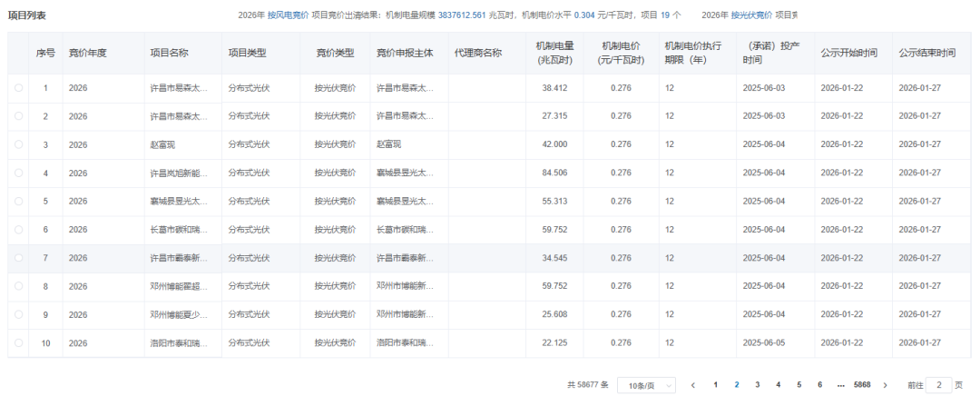
Task: Select the radio button for row 1
Action: [18, 88]
